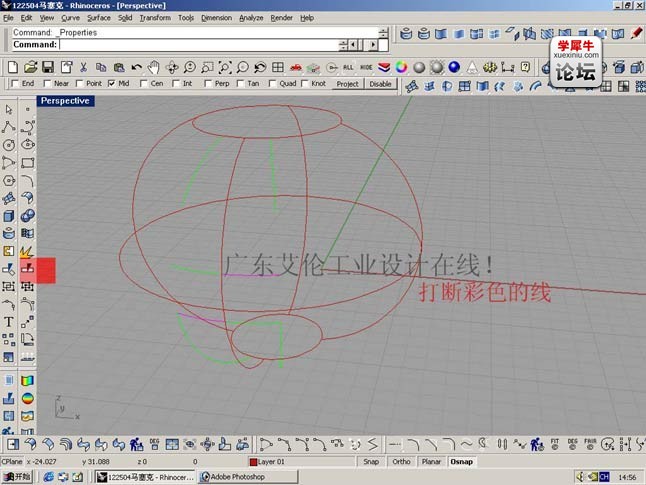The image size is (646, 485).
Task: Click the blue Render sphere icon
Action: (454, 67)
